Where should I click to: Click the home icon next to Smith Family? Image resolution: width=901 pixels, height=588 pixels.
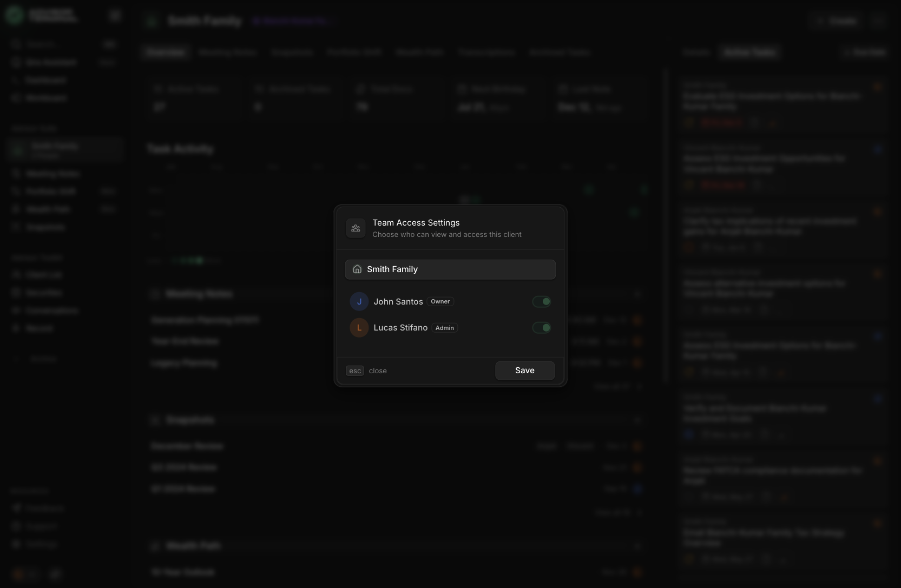(x=357, y=269)
